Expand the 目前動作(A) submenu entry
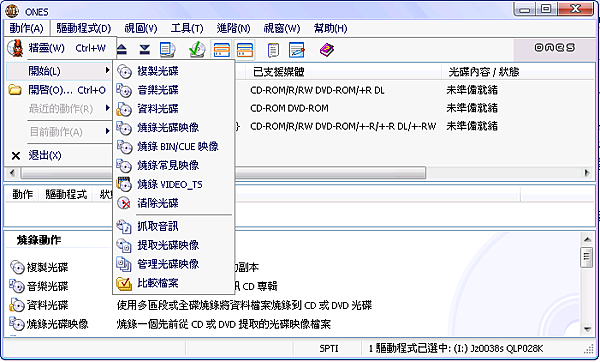Viewport: 600px width, 362px height. point(60,132)
